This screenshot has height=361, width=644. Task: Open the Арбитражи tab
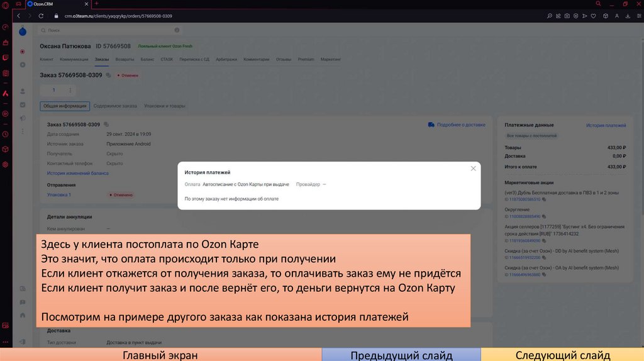coord(226,60)
